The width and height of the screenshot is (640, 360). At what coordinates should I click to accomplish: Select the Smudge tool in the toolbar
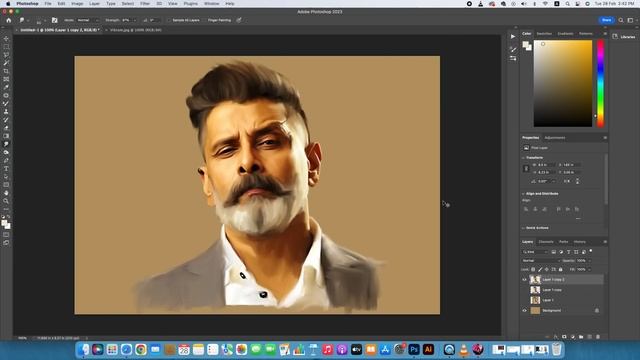point(6,144)
